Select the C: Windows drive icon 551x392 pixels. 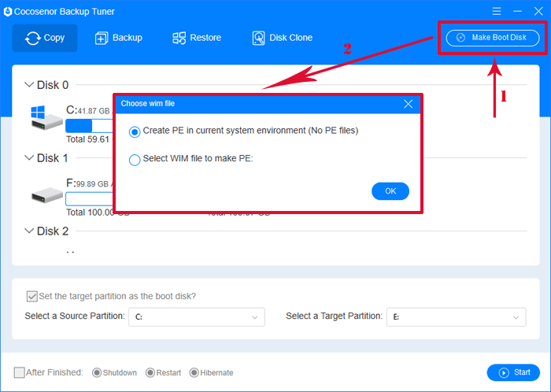coord(46,118)
